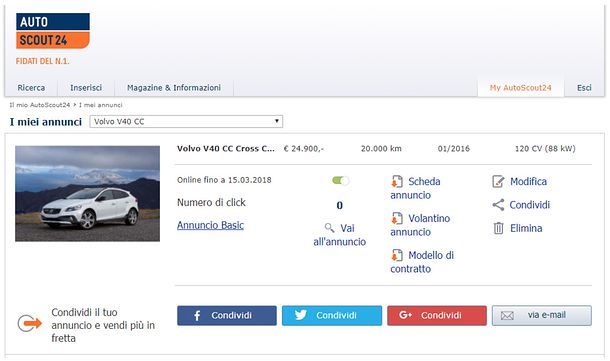
Task: Click the price € 24.900,-
Action: pyautogui.click(x=303, y=149)
